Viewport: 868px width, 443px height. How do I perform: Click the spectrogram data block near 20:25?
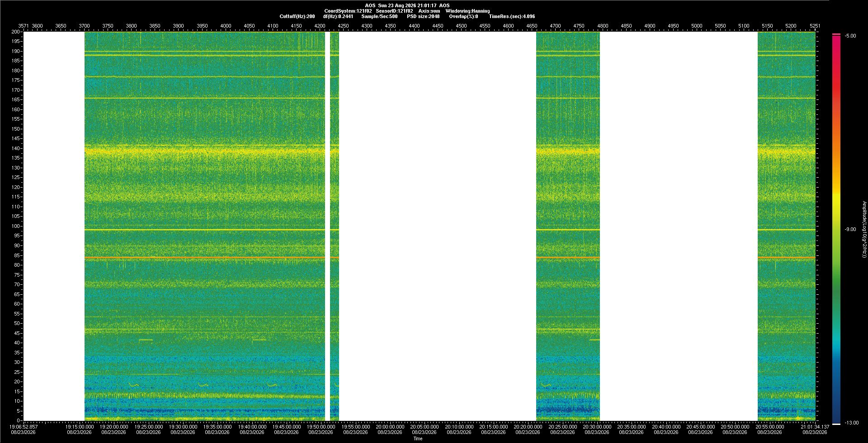click(x=568, y=226)
